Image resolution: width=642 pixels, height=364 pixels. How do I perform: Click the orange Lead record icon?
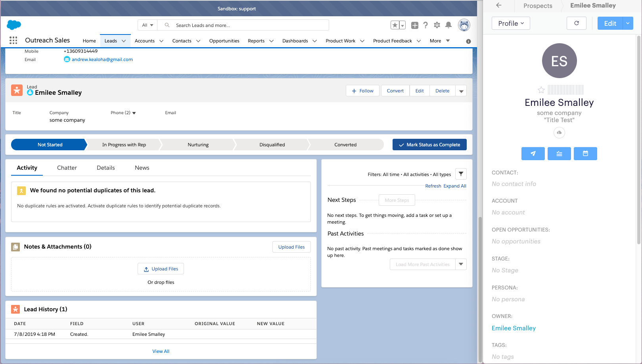[17, 90]
